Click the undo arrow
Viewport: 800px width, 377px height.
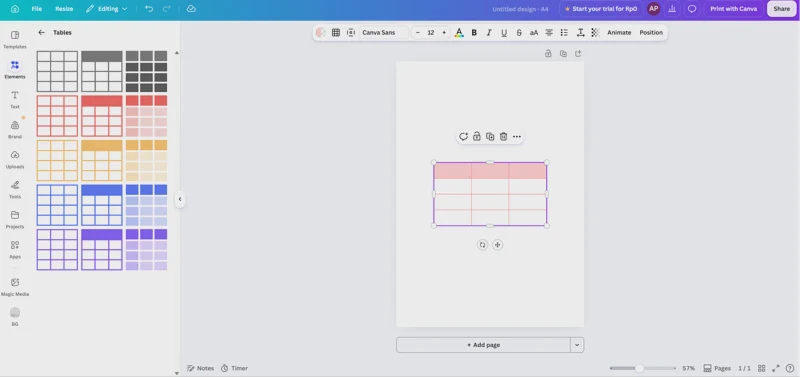click(148, 9)
